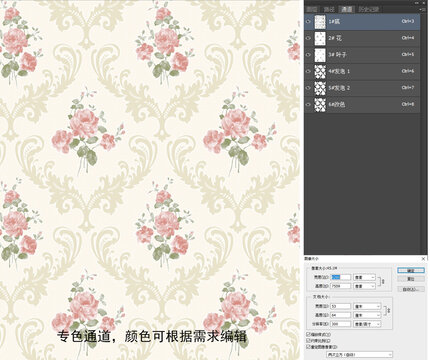Click the 4#发泡 1 channel thumbnail

point(320,71)
